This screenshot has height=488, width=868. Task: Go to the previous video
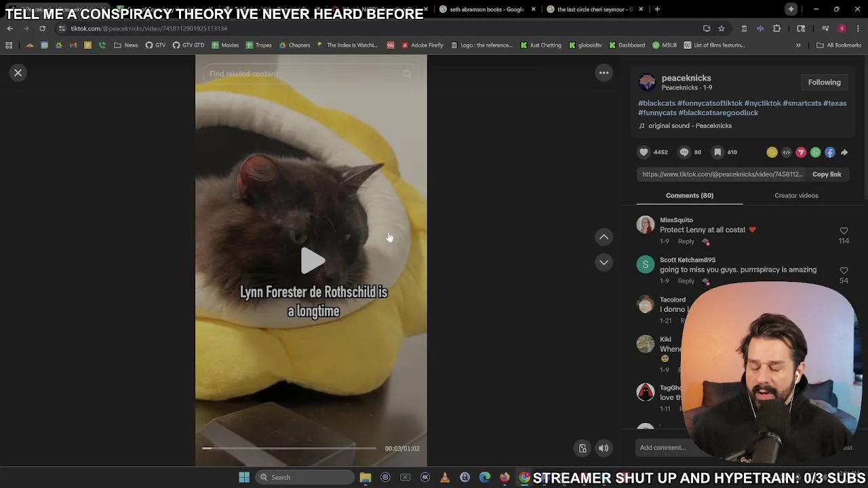point(604,237)
